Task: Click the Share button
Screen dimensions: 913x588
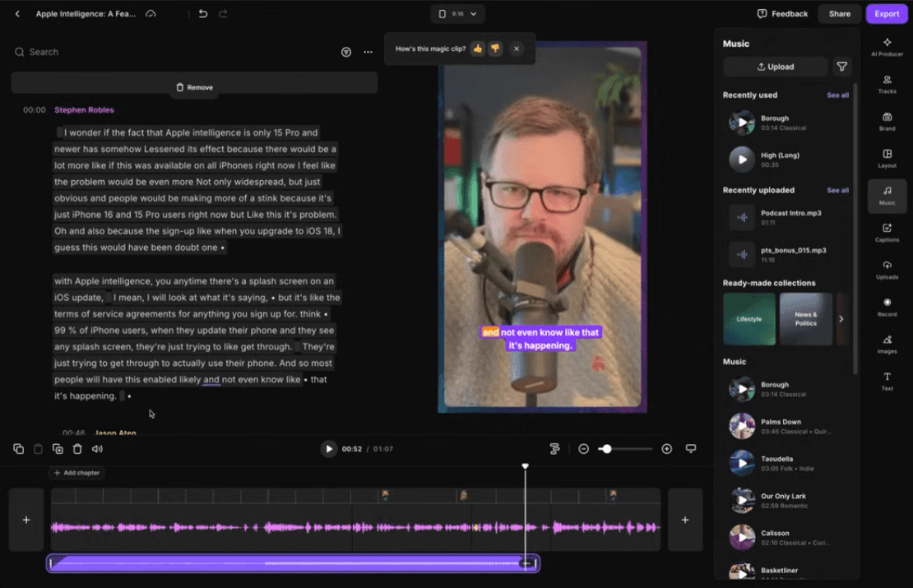Action: click(x=840, y=13)
